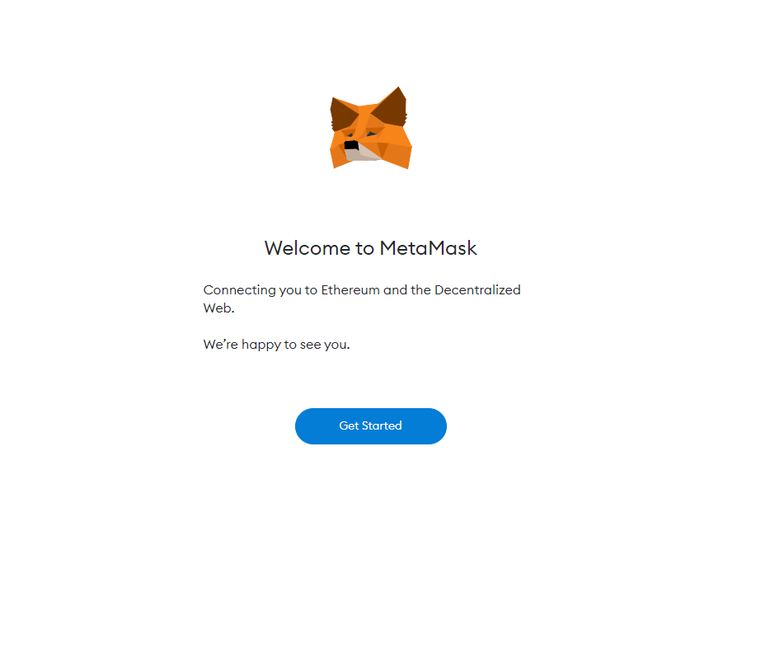784x672 pixels.
Task: Click the Get Started button
Action: click(x=370, y=426)
